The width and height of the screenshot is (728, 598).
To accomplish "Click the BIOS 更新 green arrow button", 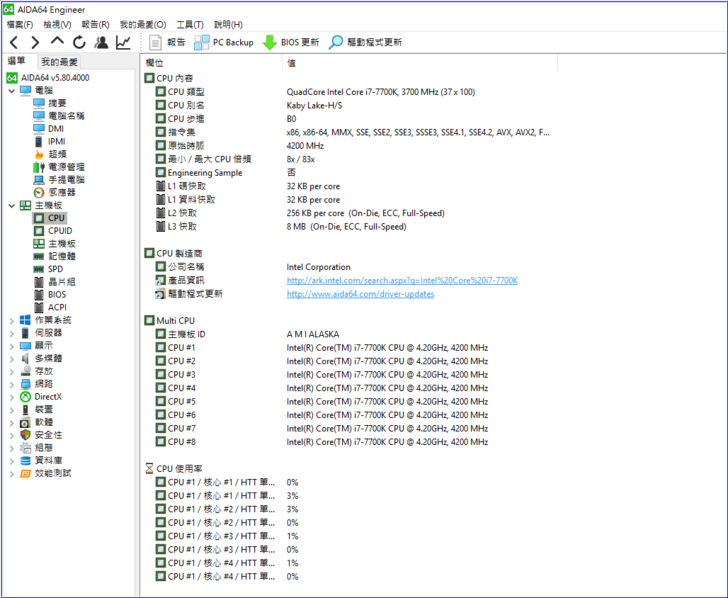I will pos(291,43).
